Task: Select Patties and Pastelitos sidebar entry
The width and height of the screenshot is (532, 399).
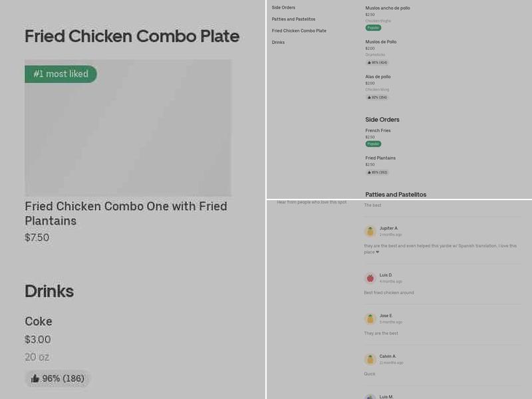Action: click(293, 19)
